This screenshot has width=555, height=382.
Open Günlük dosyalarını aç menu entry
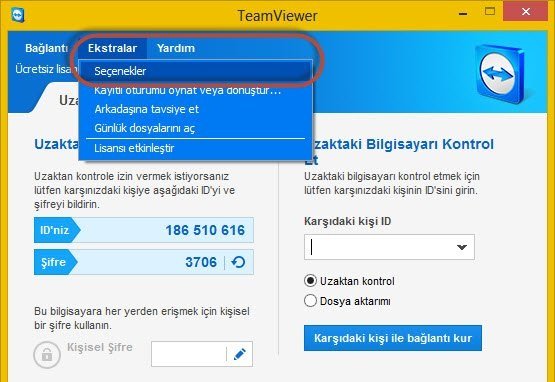click(x=195, y=128)
